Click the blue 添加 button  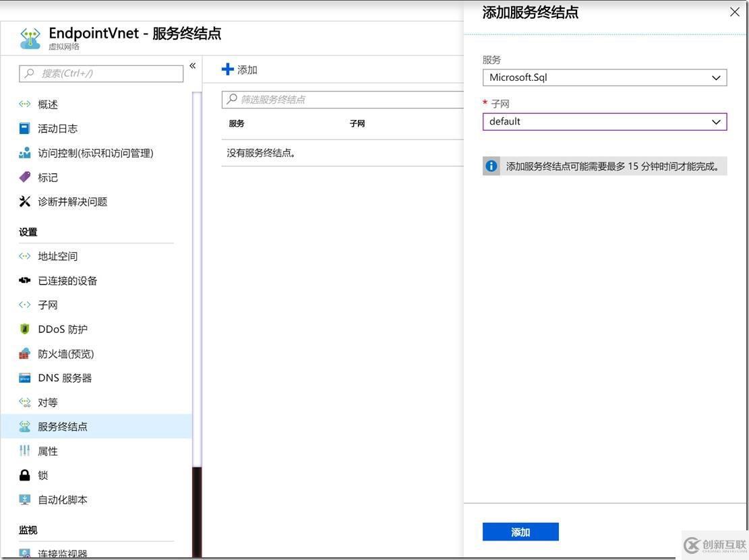coord(520,532)
